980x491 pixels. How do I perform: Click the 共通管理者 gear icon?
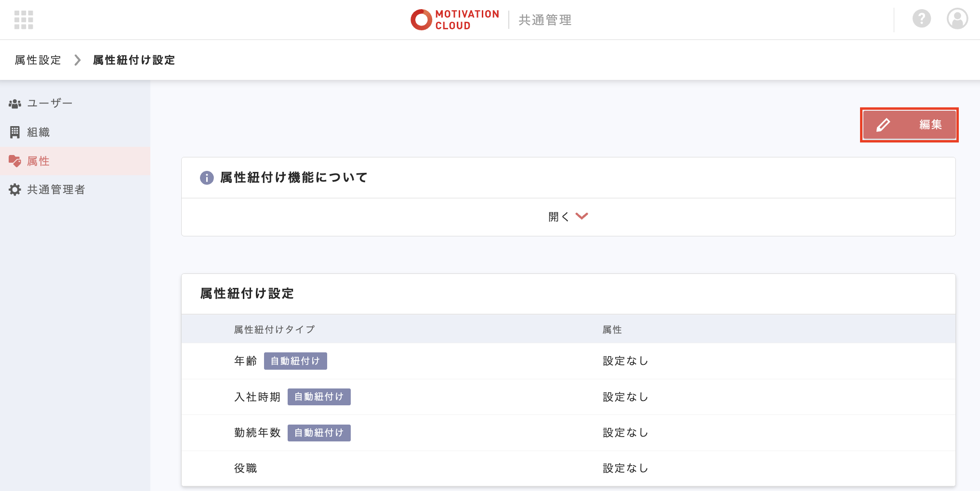coord(14,190)
